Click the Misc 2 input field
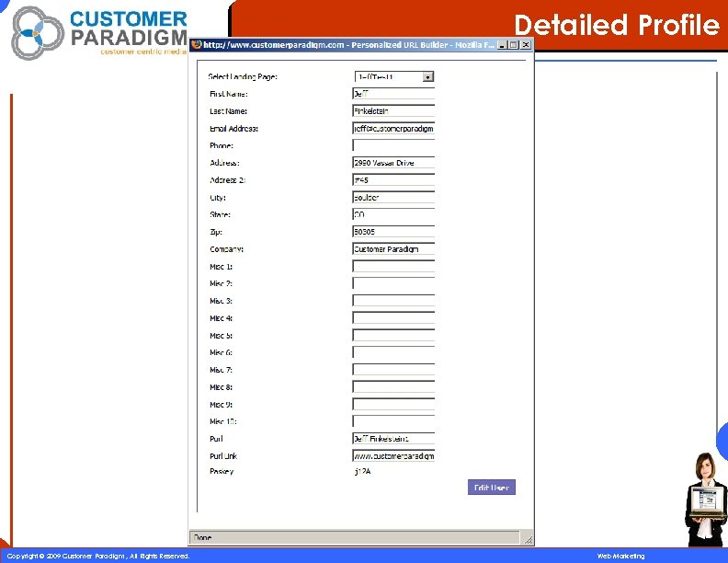 tap(393, 283)
